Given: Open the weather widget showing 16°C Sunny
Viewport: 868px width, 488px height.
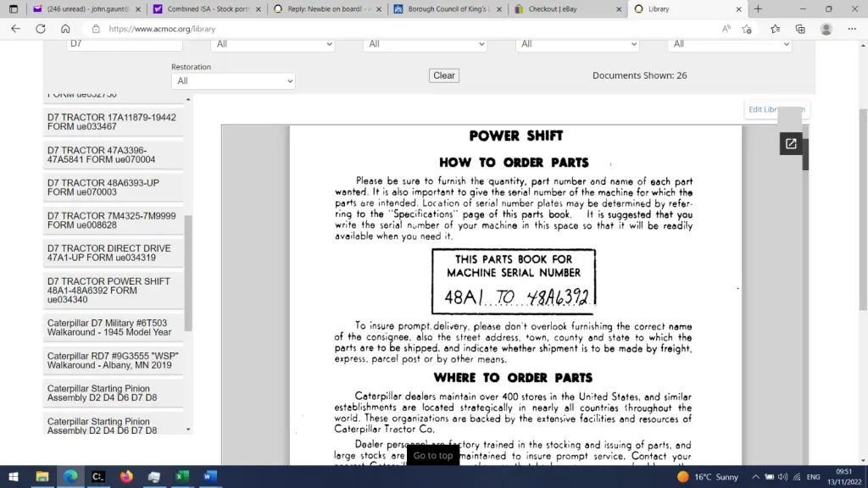Looking at the screenshot, I should [x=708, y=477].
